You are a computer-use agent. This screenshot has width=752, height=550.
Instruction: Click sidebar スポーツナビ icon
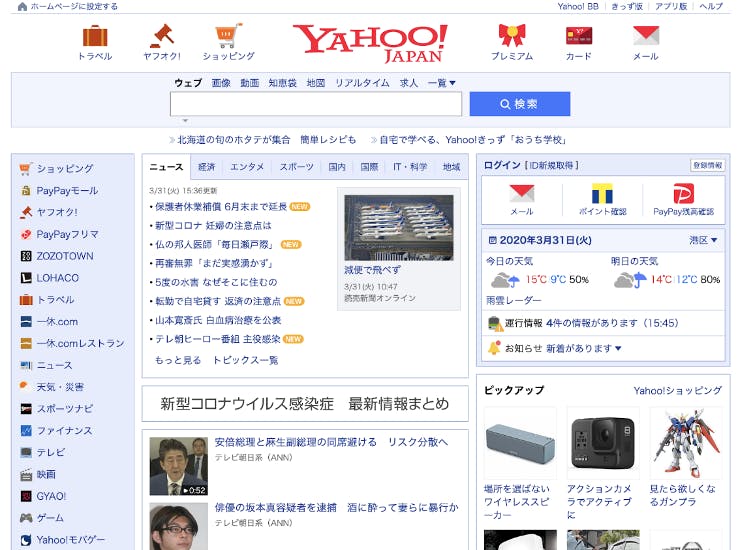tap(26, 409)
